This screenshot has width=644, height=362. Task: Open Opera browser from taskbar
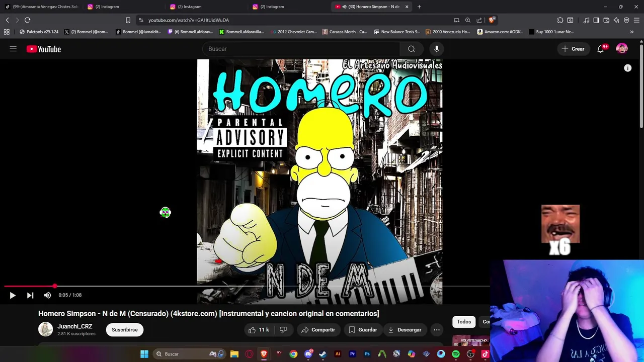[249, 354]
